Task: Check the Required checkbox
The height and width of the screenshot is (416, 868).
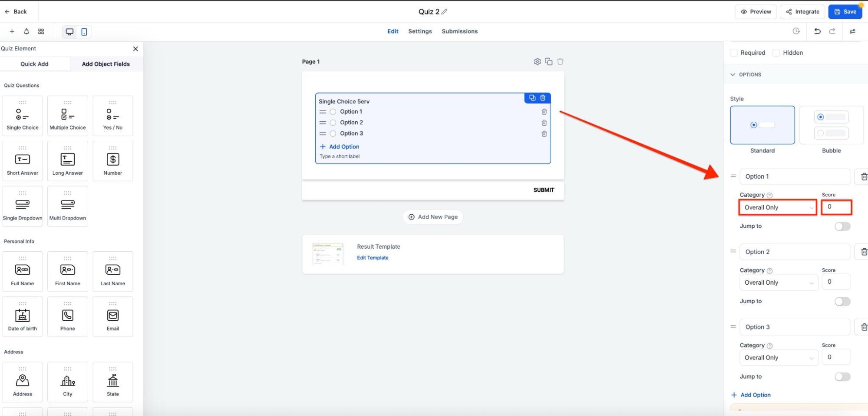Action: click(734, 53)
